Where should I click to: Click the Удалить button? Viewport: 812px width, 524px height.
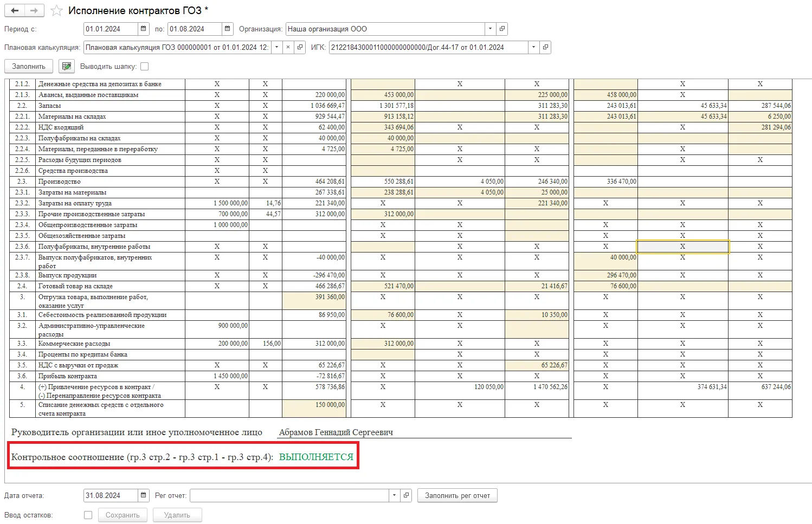pyautogui.click(x=177, y=515)
